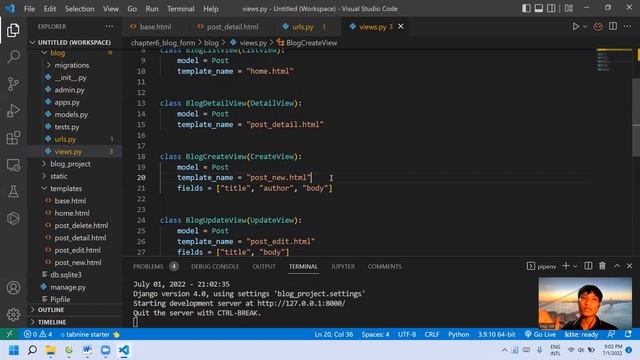Show errors and warnings in status bar
Image resolution: width=640 pixels, height=360 pixels.
[38, 334]
